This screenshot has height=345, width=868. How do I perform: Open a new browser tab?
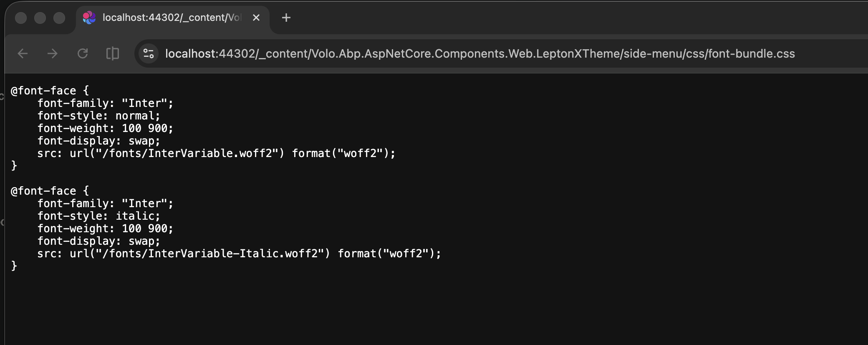(286, 18)
